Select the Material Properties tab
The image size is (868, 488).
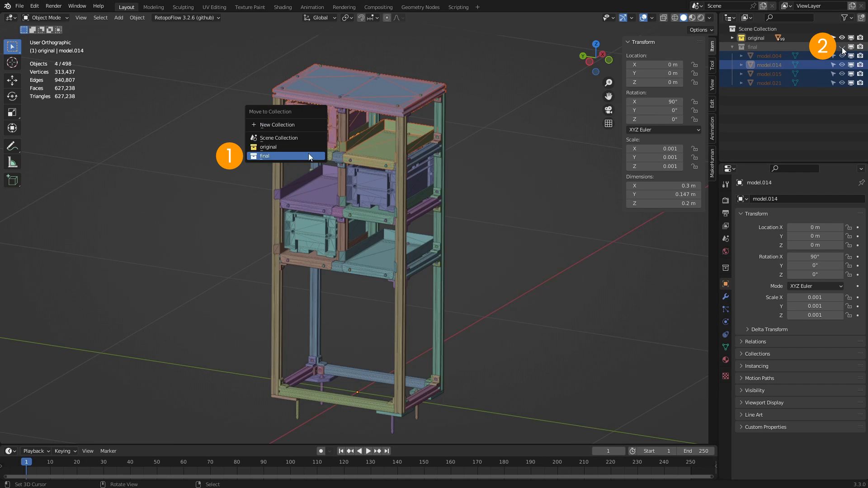[725, 360]
